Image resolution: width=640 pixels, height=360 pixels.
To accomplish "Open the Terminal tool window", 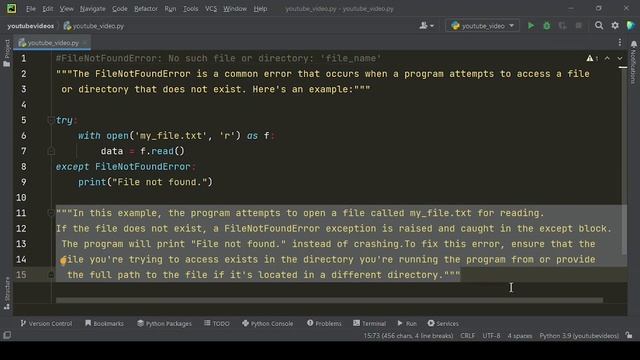I will click(x=369, y=323).
